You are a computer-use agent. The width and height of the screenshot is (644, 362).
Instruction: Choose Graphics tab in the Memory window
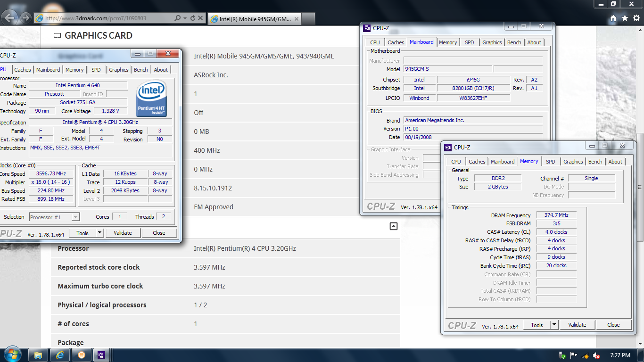tap(573, 162)
